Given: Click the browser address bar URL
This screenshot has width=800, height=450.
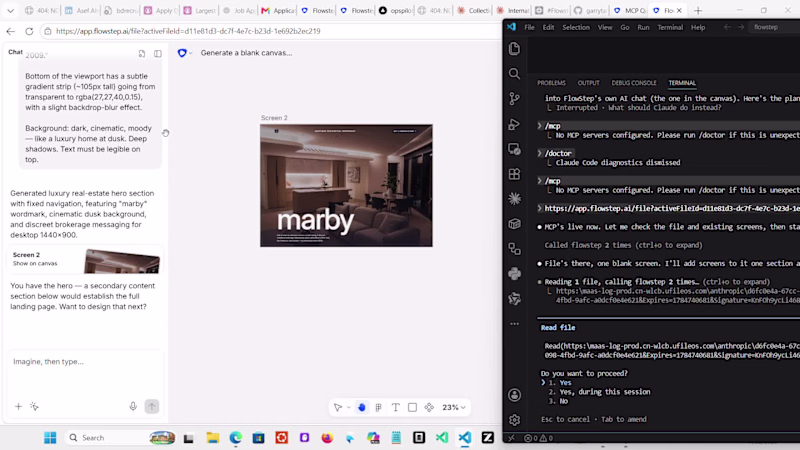Looking at the screenshot, I should [x=188, y=31].
